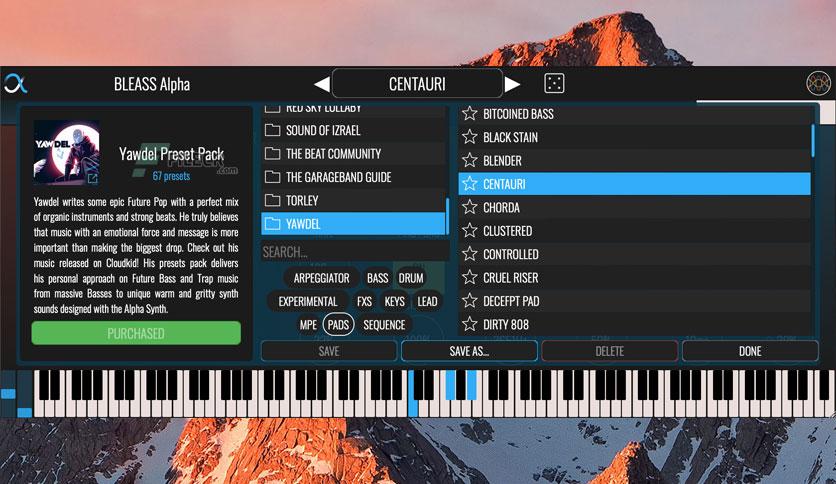Select the CONTROLLED preset

point(634,254)
